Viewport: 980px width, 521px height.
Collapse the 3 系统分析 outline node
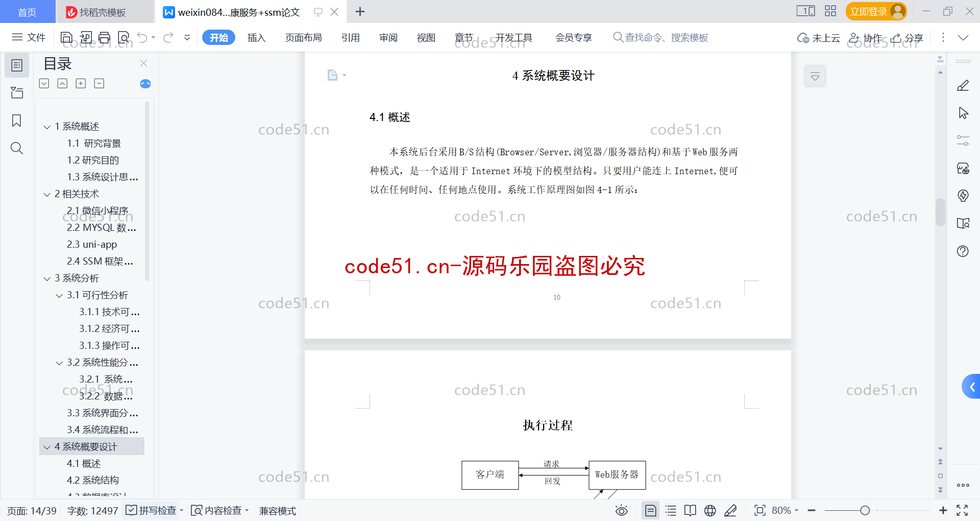tap(47, 278)
